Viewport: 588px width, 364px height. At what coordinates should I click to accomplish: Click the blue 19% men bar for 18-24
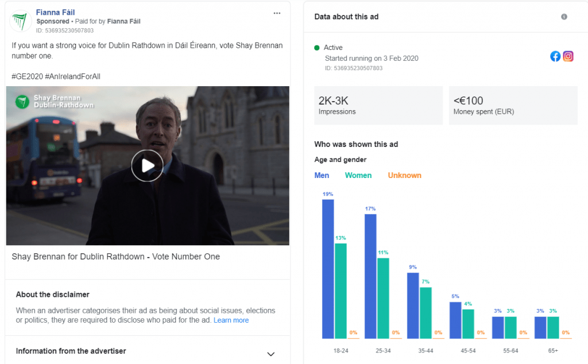[328, 269]
